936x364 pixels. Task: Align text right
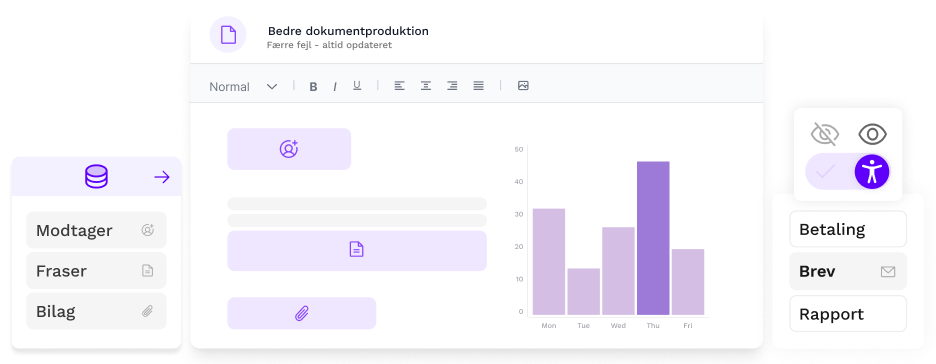[452, 86]
